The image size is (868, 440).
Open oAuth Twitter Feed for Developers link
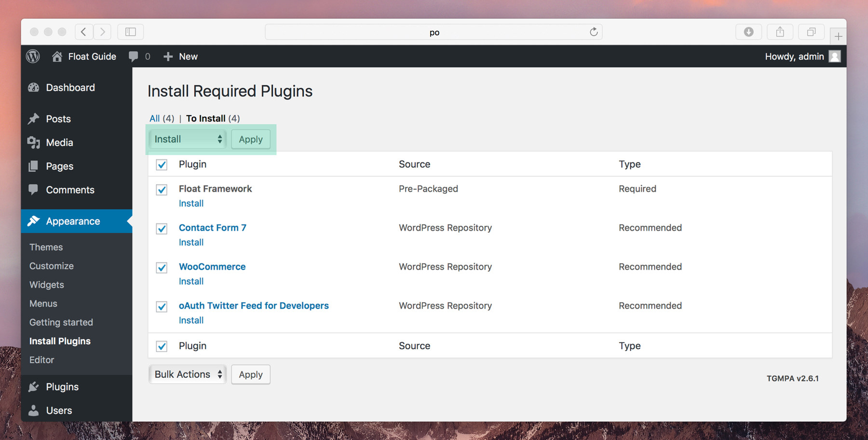tap(254, 306)
